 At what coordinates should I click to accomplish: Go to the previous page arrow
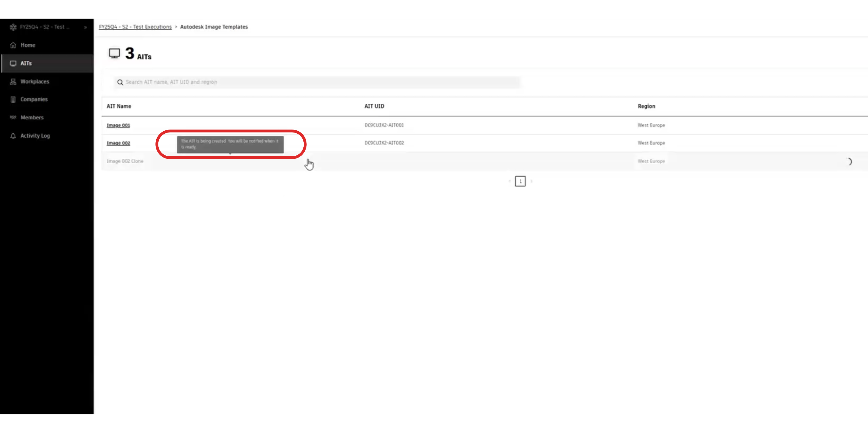tap(509, 181)
